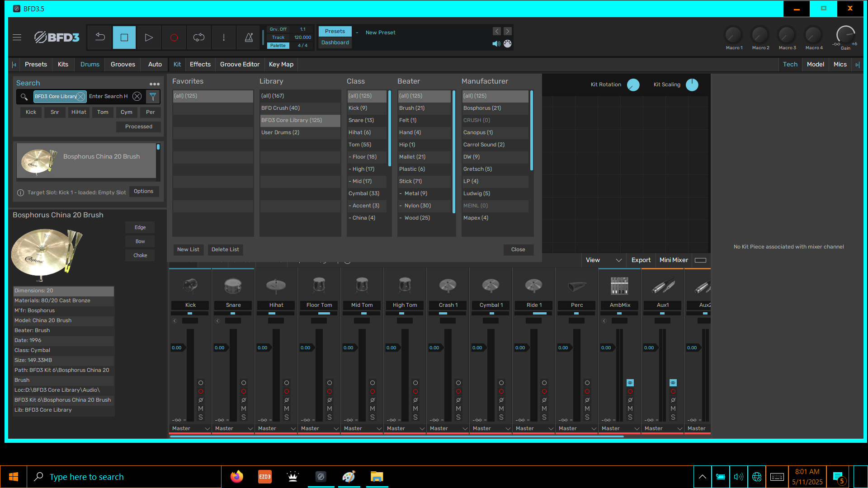
Task: Solo the Ride 1 channel
Action: (544, 417)
